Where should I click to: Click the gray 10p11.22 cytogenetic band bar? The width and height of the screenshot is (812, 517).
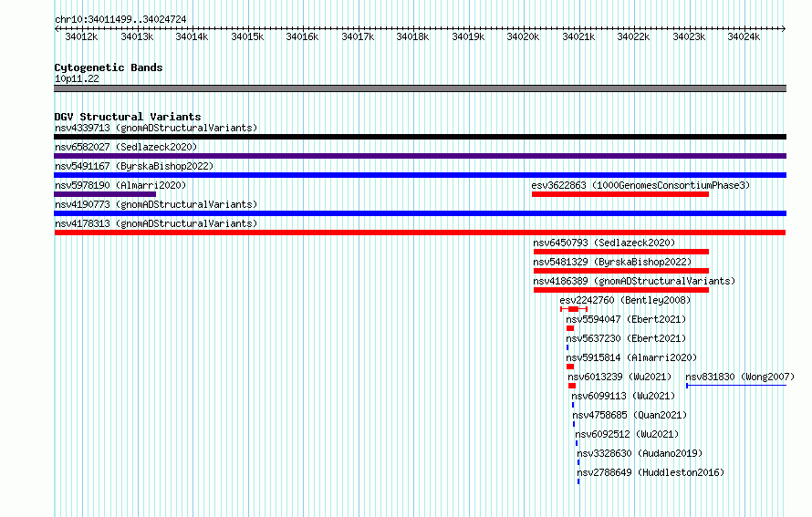pos(420,88)
